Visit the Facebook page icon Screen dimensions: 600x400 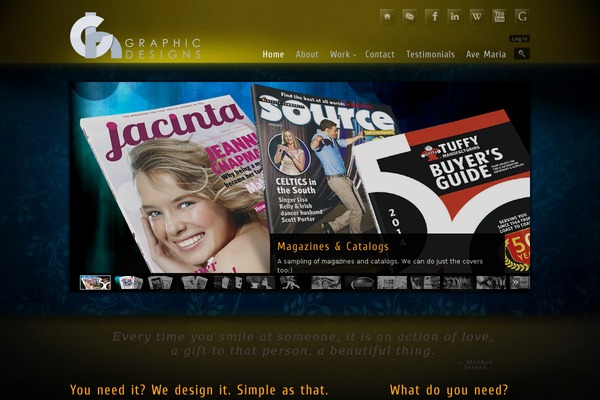[432, 16]
